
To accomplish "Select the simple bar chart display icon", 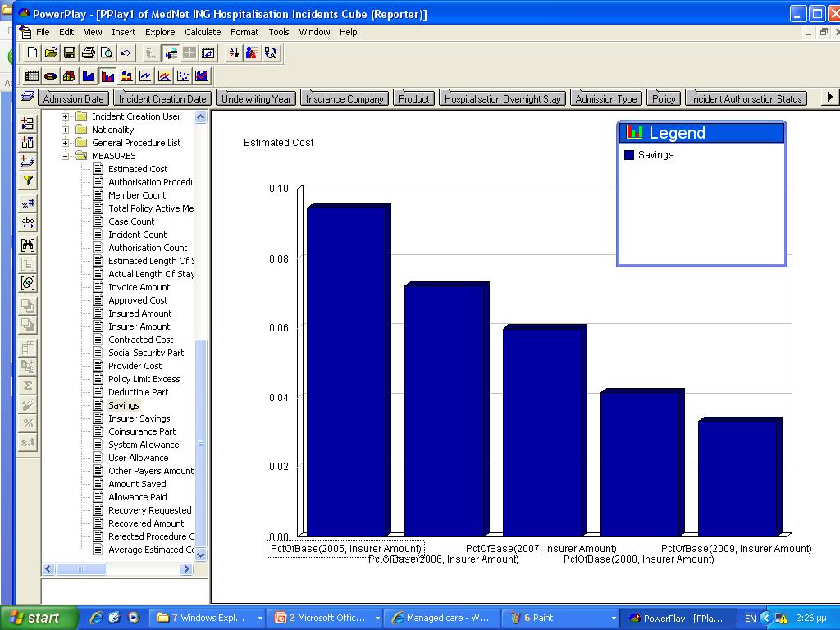I will click(x=88, y=76).
